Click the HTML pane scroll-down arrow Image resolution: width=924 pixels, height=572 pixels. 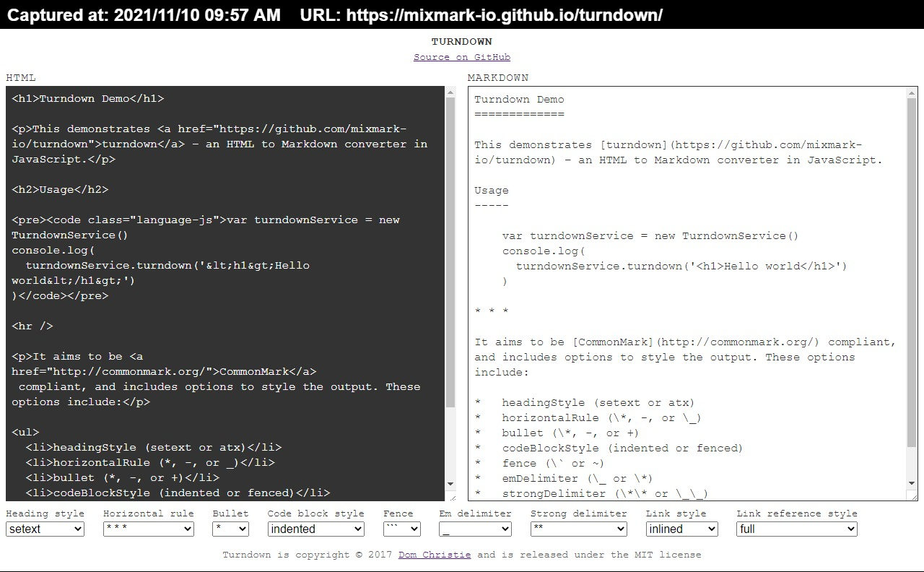click(x=450, y=484)
